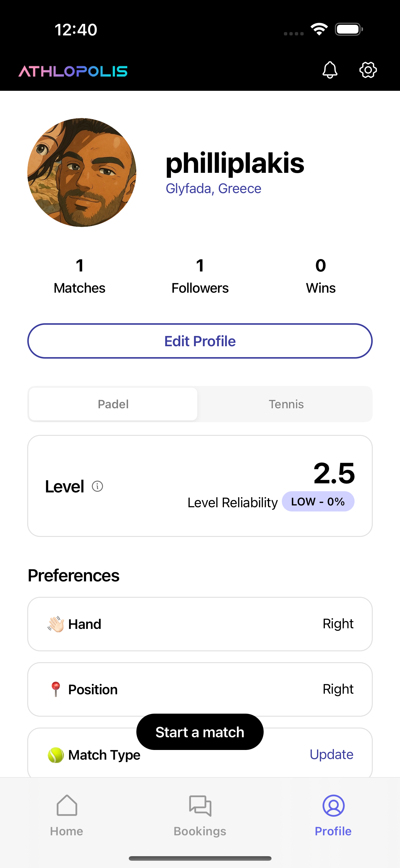Tap the waving hand emoji
Image resolution: width=400 pixels, height=868 pixels.
(56, 624)
